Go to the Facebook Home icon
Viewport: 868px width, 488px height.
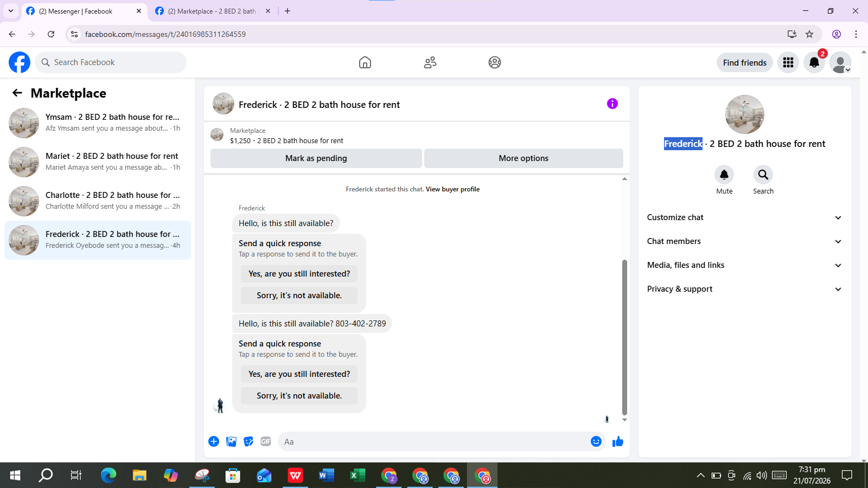coord(365,62)
